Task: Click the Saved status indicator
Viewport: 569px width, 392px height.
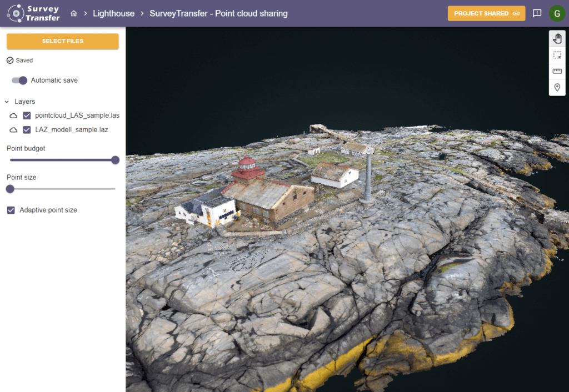Action: tap(11, 61)
